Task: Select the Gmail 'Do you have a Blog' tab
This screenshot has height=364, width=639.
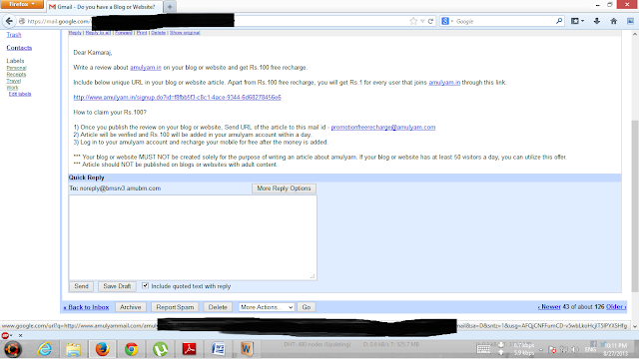Action: (105, 7)
